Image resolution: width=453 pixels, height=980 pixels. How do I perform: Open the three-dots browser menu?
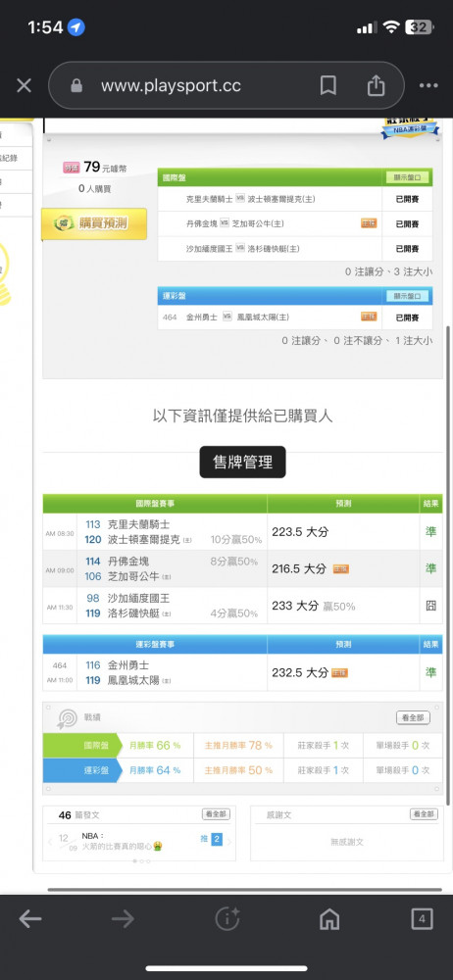click(x=428, y=85)
